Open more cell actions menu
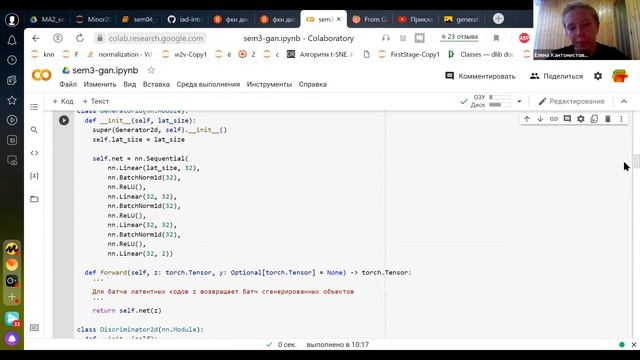Screen dimensions: 640x360 click(621, 119)
